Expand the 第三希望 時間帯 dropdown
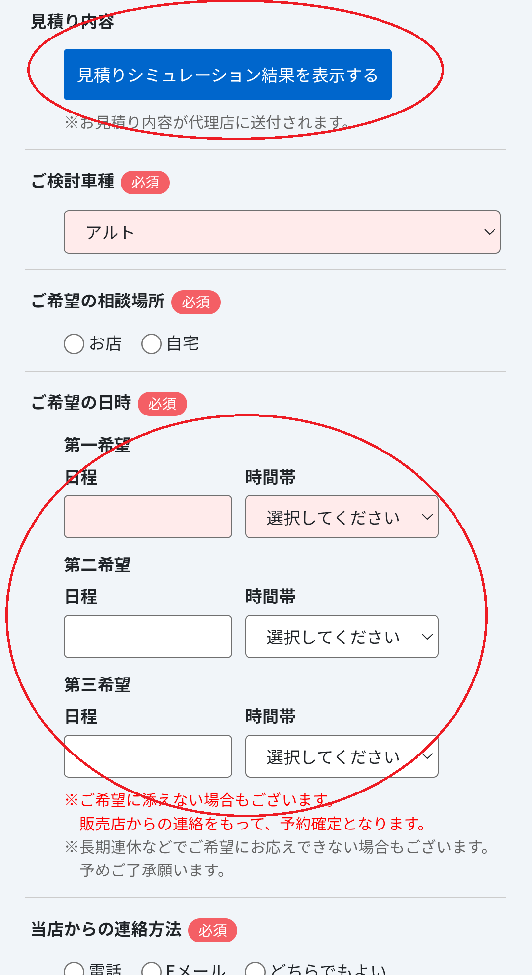 coord(342,756)
